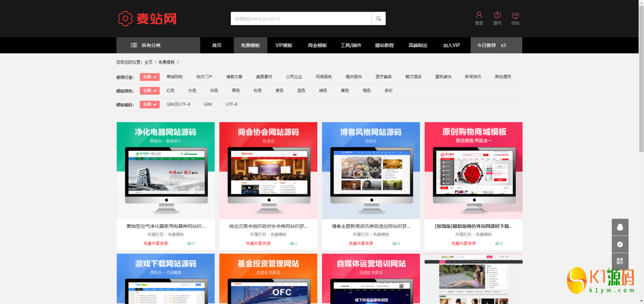Filter industry by 婚庆服饰

pyautogui.click(x=354, y=77)
